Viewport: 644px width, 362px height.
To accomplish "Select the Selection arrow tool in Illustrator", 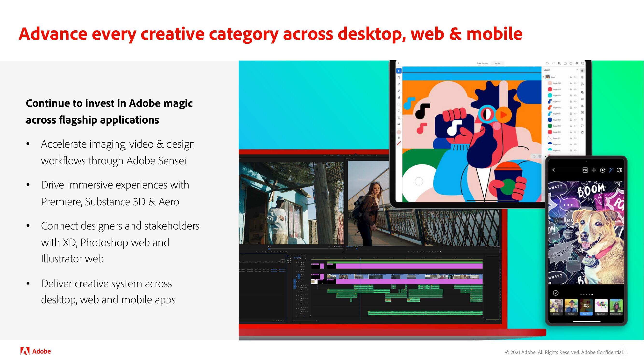I will click(399, 71).
